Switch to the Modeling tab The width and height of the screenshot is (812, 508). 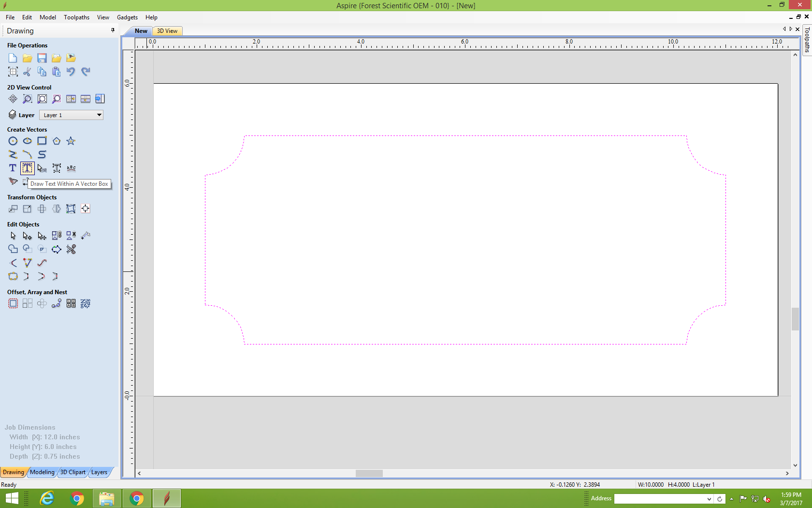(42, 472)
